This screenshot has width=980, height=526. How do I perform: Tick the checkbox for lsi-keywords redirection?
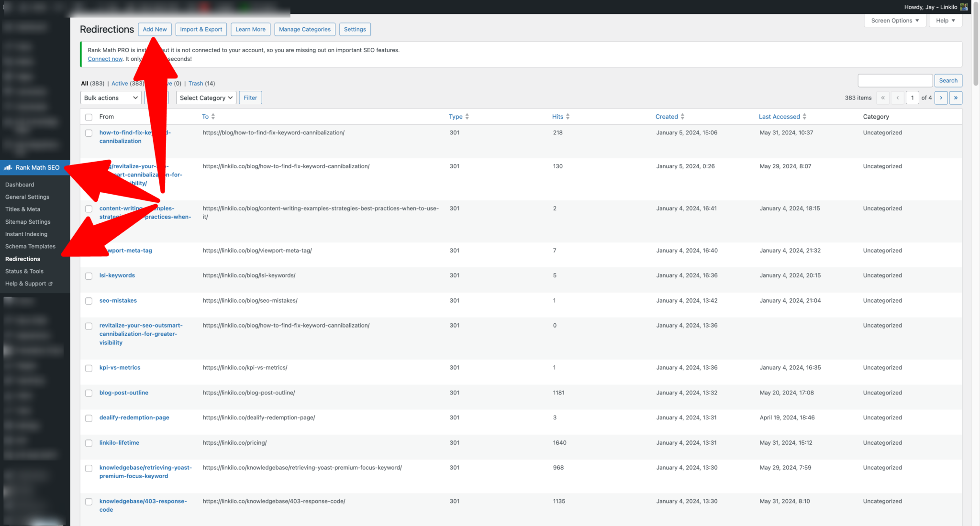point(89,276)
